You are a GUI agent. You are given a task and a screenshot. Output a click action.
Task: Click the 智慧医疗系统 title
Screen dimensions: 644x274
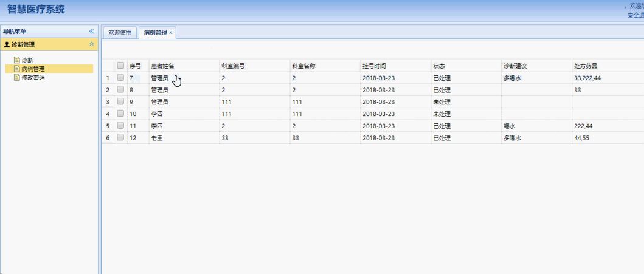point(36,10)
